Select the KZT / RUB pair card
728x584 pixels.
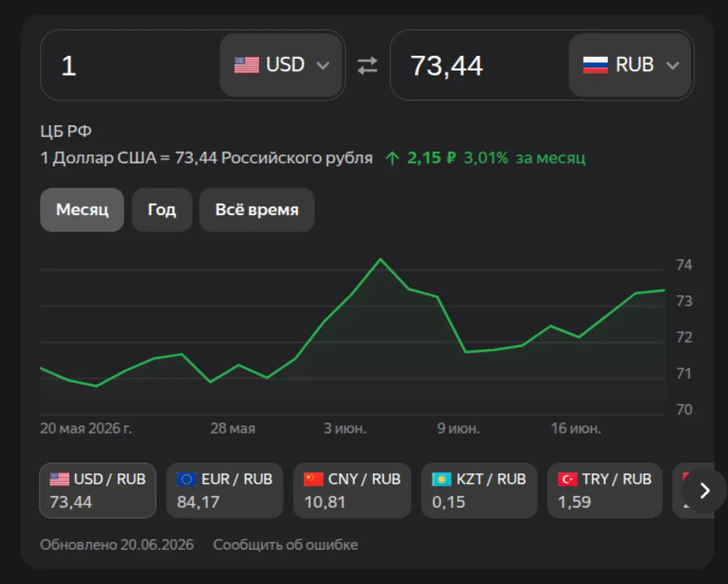(x=479, y=491)
